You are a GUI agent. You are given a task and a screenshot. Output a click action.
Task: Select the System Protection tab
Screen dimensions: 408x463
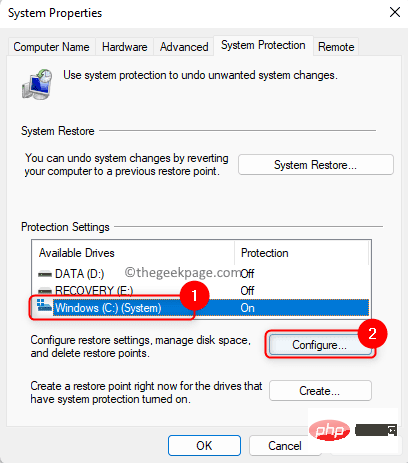click(x=263, y=45)
